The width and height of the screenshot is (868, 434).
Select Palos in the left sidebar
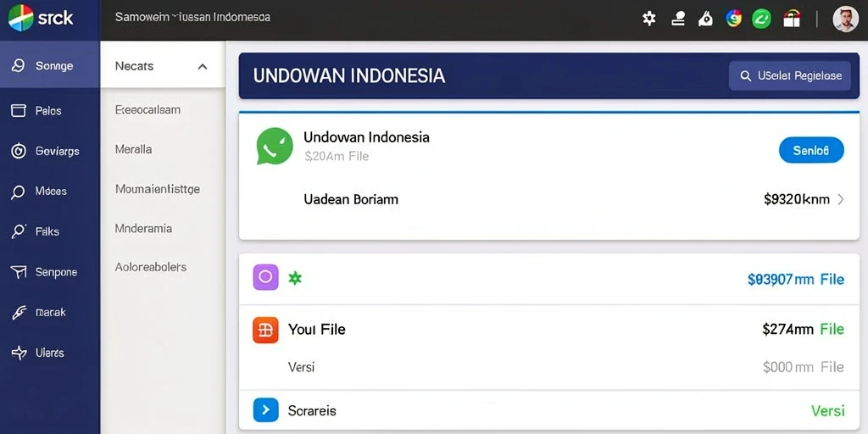(50, 111)
